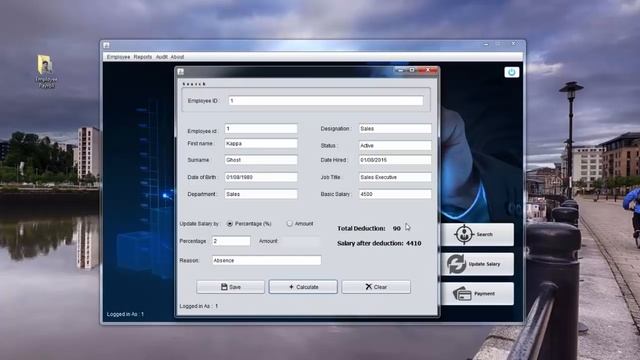
Task: Click the Payment card icon
Action: [462, 293]
